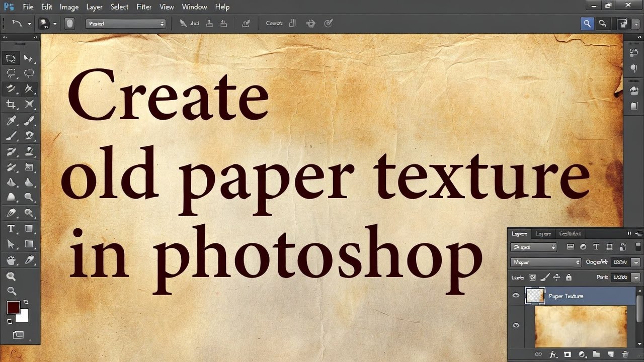Open the layer filter kind dropdown
644x362 pixels.
[533, 247]
